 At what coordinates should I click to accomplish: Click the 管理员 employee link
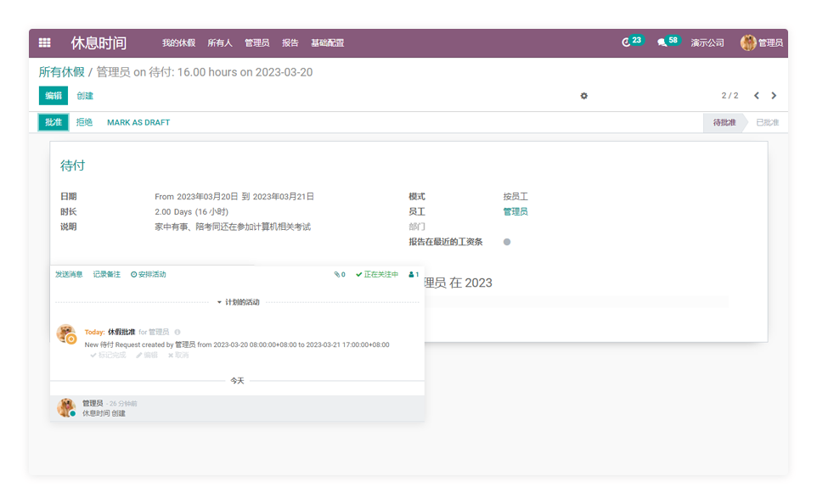[x=516, y=211]
